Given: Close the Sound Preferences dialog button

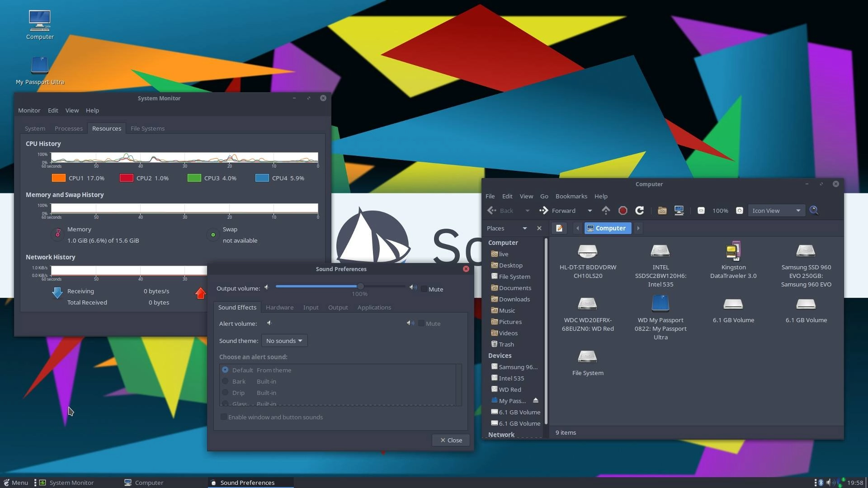Looking at the screenshot, I should pos(451,440).
